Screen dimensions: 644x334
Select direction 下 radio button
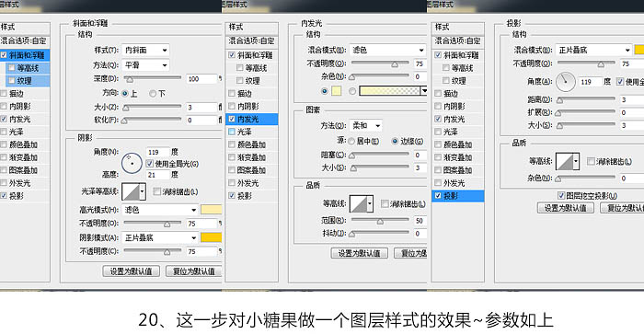click(153, 94)
